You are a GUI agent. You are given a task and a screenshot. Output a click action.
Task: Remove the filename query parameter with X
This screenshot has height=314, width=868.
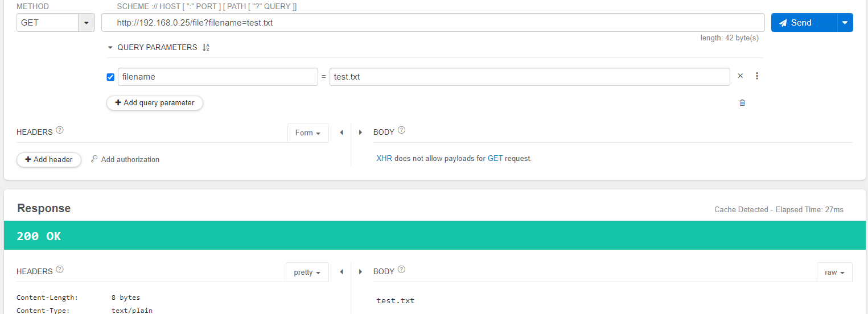pyautogui.click(x=740, y=76)
